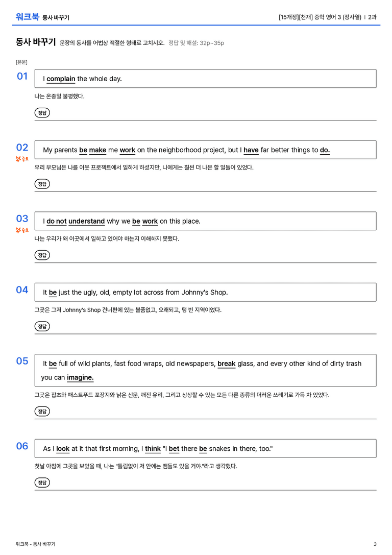Click the blue question number 06
The height and width of the screenshot is (555, 392).
(22, 446)
